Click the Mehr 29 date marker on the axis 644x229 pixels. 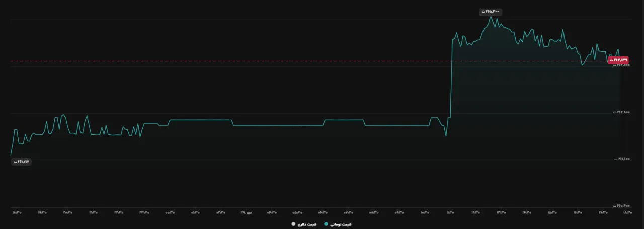[247, 212]
